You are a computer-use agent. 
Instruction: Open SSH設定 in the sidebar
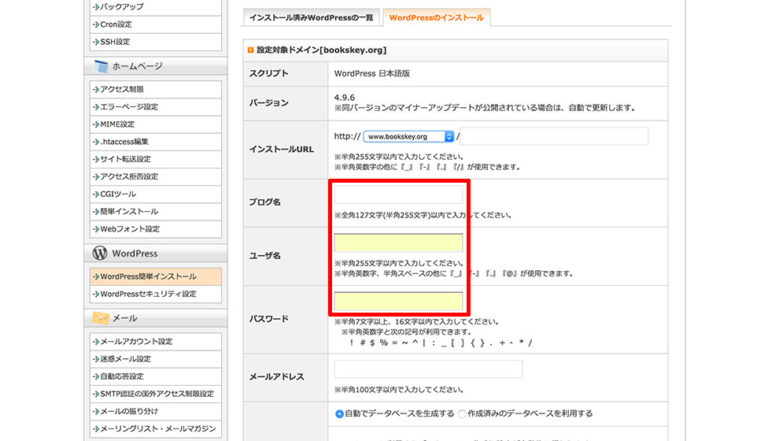pyautogui.click(x=115, y=42)
